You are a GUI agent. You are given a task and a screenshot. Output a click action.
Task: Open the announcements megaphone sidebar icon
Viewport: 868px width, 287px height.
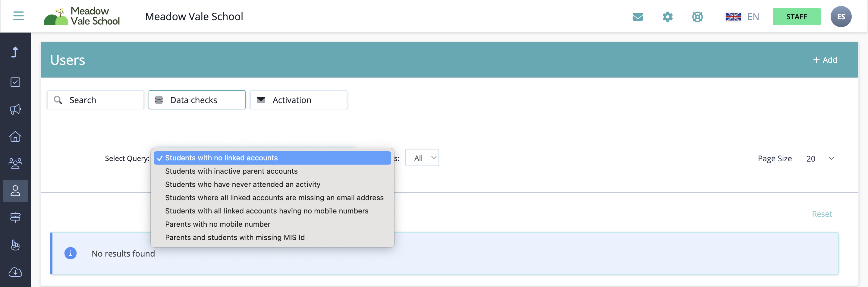tap(15, 109)
